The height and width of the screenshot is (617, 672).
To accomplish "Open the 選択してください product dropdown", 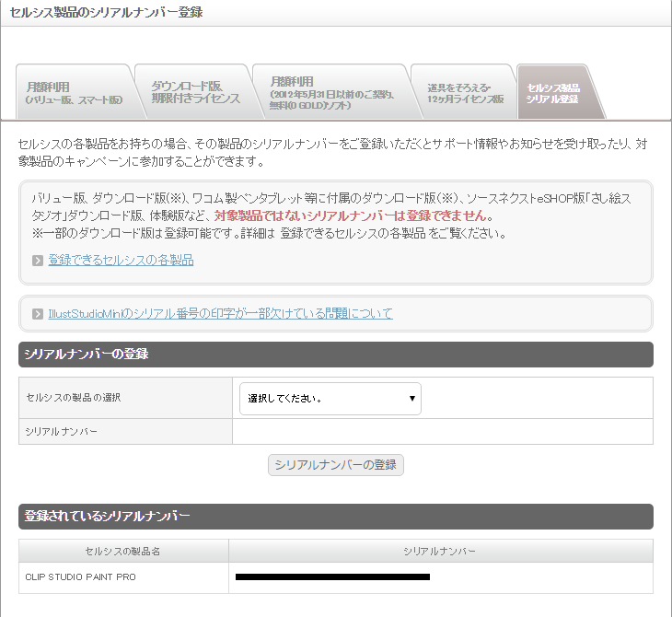I will coord(330,400).
